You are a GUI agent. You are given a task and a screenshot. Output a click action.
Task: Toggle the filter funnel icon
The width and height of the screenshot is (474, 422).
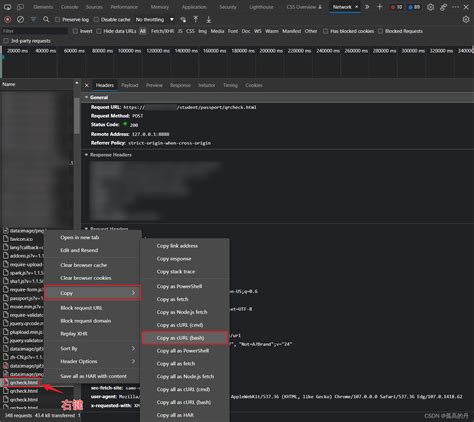33,20
